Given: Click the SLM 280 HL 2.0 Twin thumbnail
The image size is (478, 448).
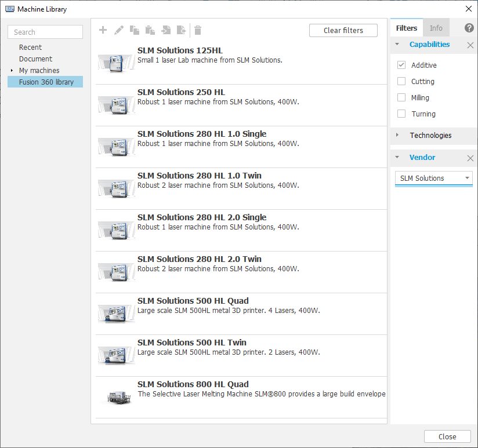Looking at the screenshot, I should 117,272.
